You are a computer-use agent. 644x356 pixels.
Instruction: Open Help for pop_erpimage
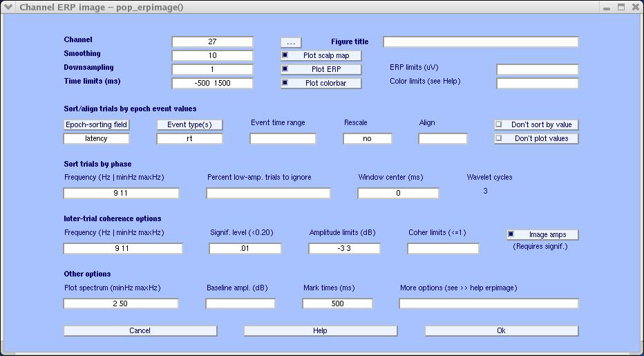tap(320, 330)
